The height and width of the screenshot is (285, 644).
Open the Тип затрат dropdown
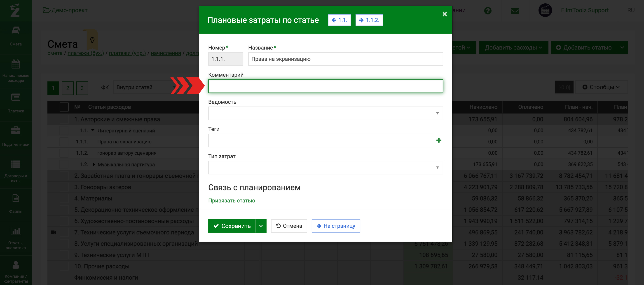325,168
